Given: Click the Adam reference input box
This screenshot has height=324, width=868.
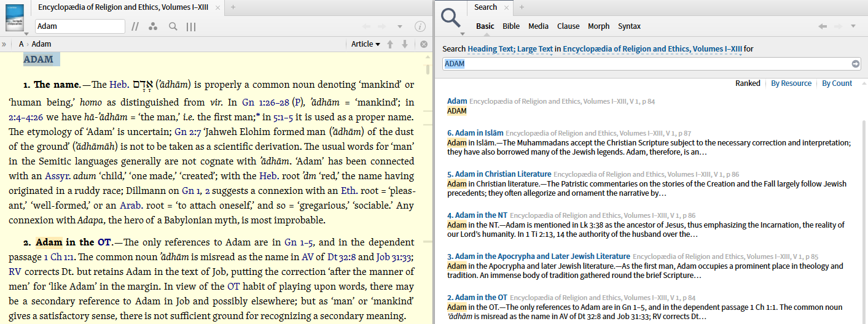Looking at the screenshot, I should [x=80, y=26].
